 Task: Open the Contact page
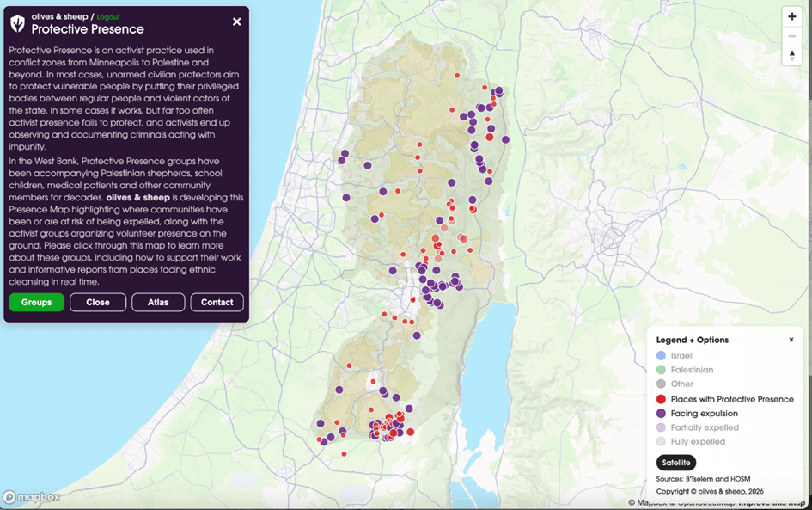point(217,303)
